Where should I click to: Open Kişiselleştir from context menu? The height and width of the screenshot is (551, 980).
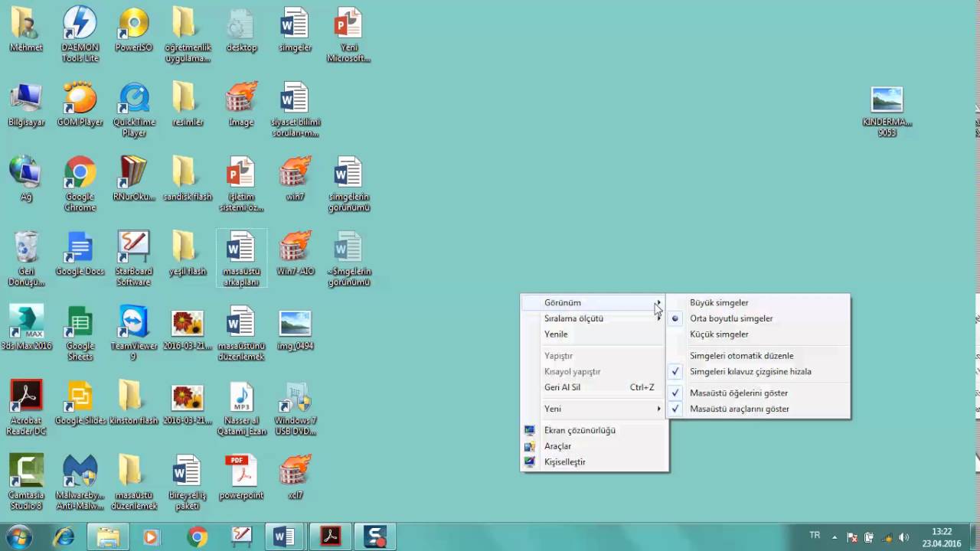594,462
